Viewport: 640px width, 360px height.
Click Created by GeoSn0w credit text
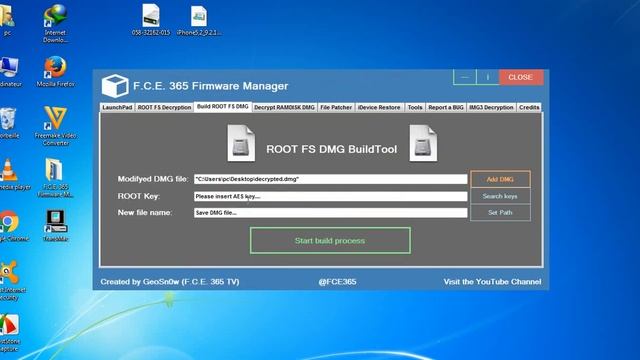(x=170, y=282)
